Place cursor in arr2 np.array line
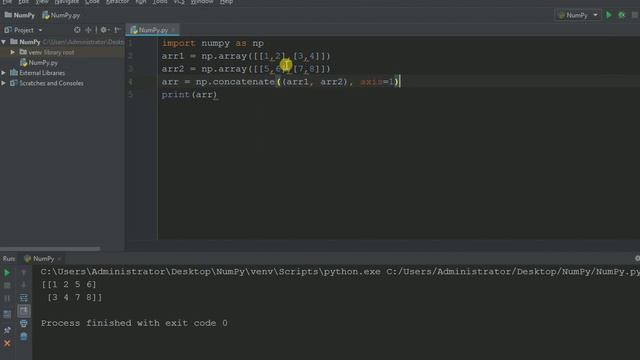Viewport: 640px width, 360px height. pyautogui.click(x=246, y=69)
